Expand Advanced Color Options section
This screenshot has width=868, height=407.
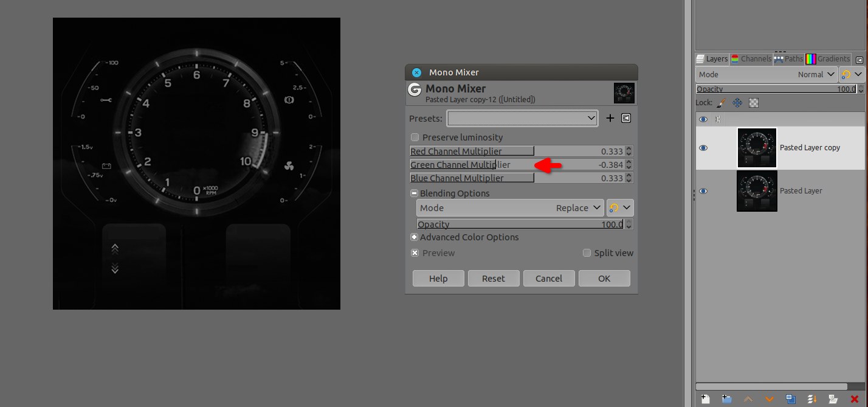414,237
